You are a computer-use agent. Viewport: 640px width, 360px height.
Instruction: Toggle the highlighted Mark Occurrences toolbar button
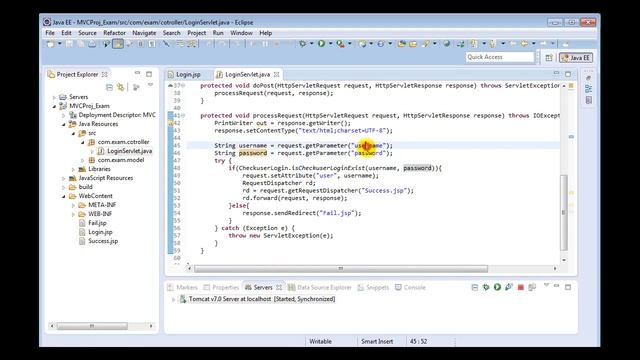click(x=118, y=44)
